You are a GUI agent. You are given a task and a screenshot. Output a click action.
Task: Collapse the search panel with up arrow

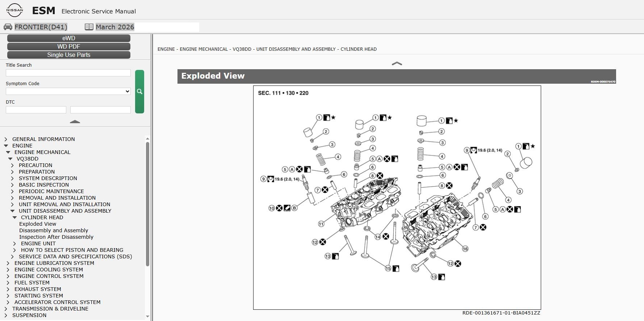point(75,122)
